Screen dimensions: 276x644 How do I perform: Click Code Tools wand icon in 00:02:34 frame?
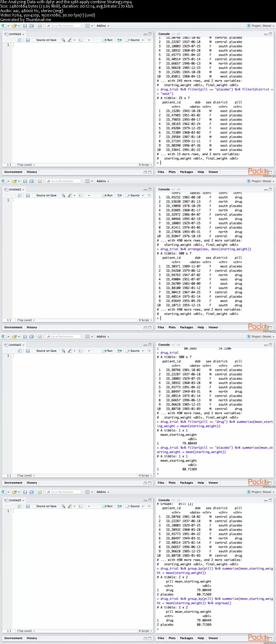(70, 40)
